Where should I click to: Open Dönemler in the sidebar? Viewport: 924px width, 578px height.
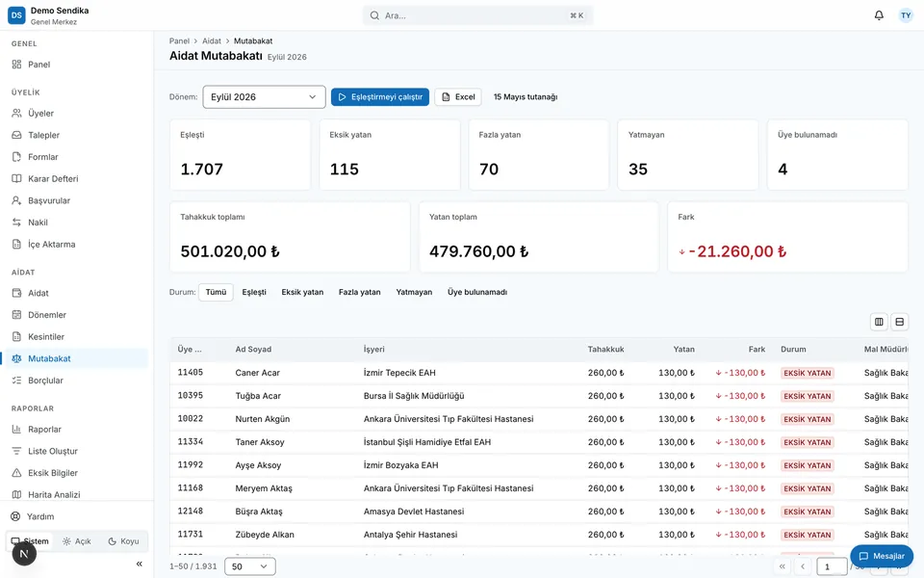click(x=77, y=315)
